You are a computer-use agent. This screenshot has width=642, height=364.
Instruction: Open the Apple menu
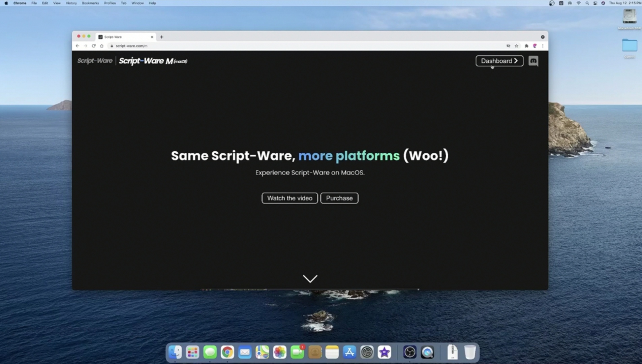[6, 3]
